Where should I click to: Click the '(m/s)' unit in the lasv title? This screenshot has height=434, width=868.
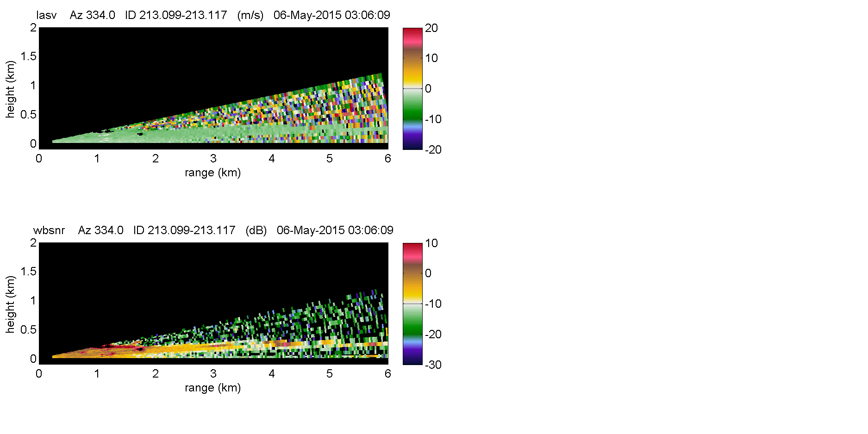coord(250,15)
